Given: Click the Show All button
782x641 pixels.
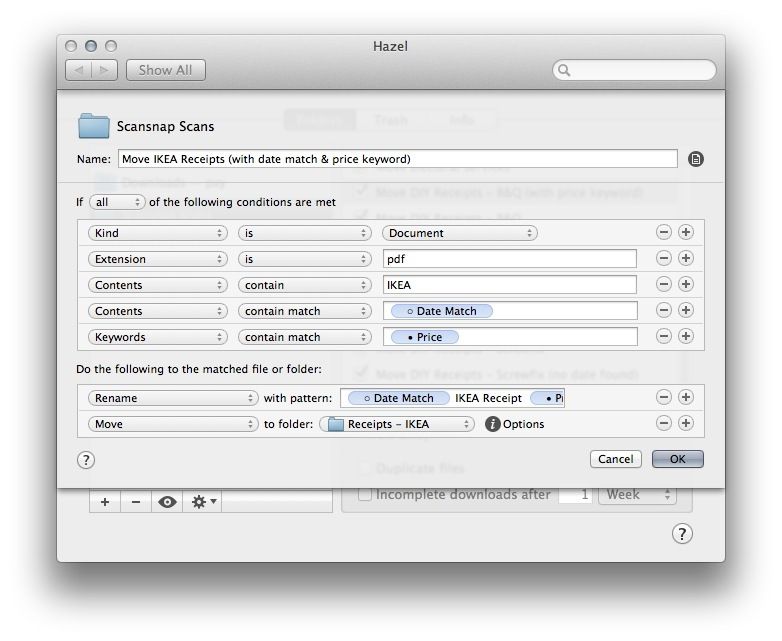Looking at the screenshot, I should click(x=166, y=70).
